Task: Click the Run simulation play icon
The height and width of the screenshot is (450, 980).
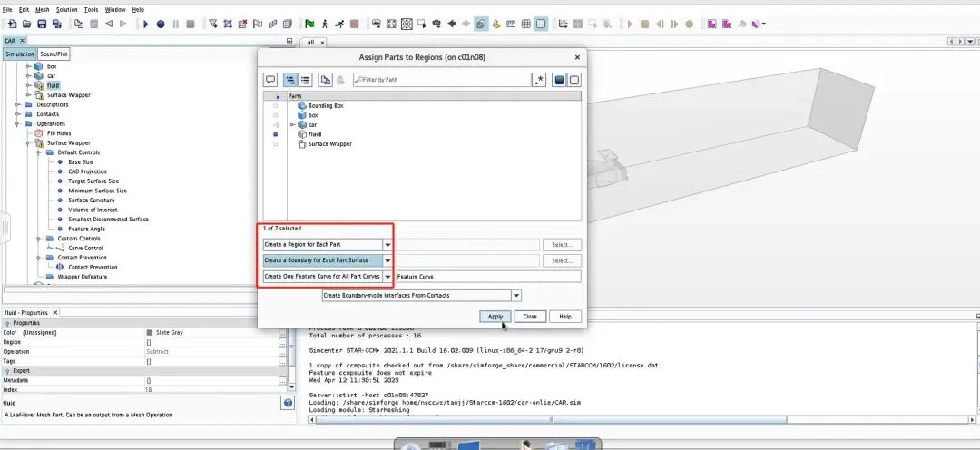Action: tap(145, 24)
